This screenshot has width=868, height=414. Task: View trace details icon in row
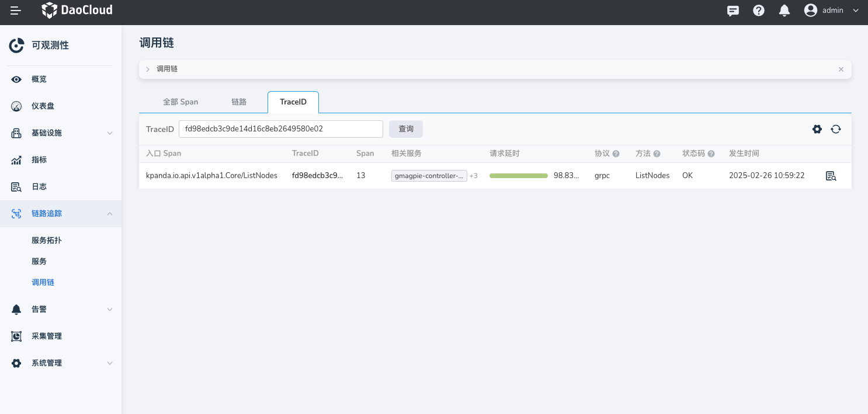pos(831,176)
